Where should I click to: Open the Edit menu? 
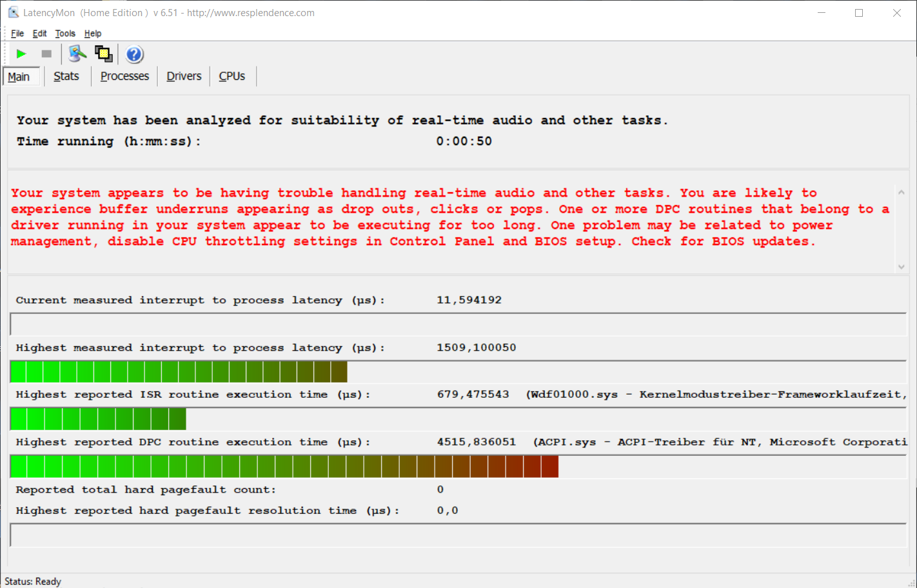coord(39,34)
